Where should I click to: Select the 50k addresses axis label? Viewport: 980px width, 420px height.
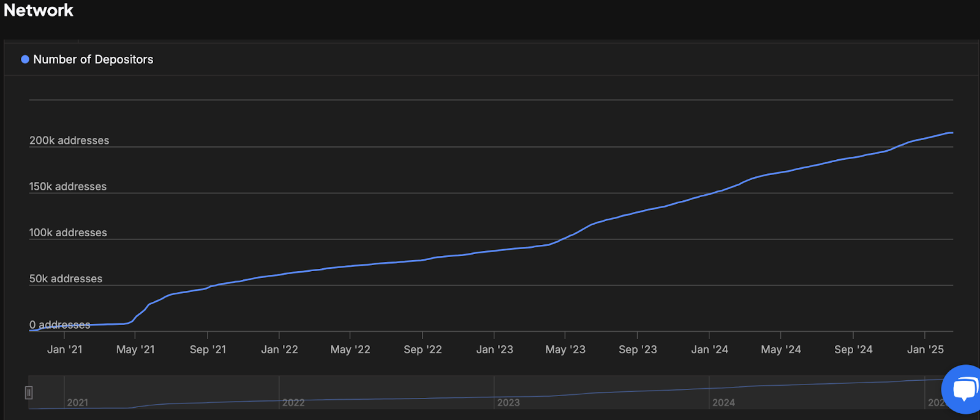66,279
